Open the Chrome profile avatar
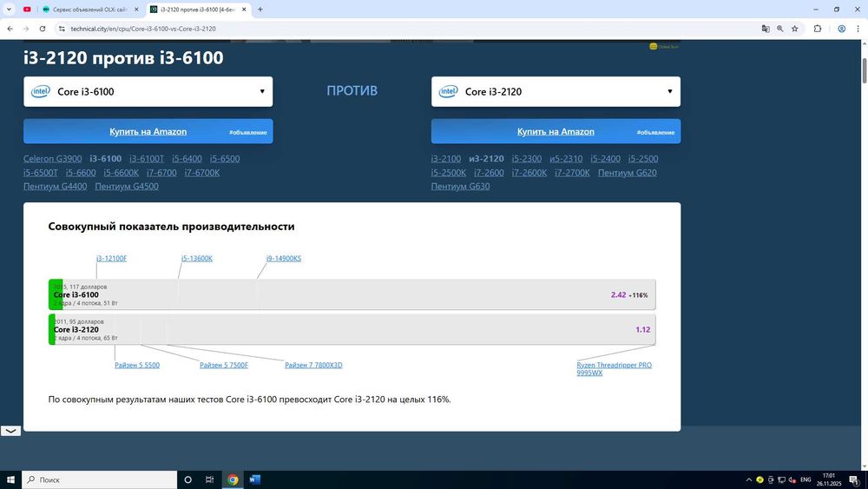The width and height of the screenshot is (868, 489). tap(841, 29)
